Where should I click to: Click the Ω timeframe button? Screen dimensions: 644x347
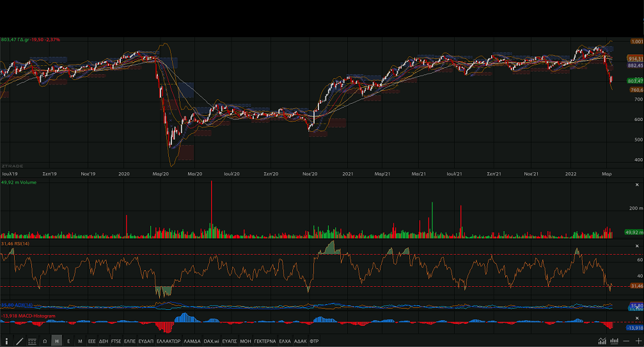tap(45, 341)
